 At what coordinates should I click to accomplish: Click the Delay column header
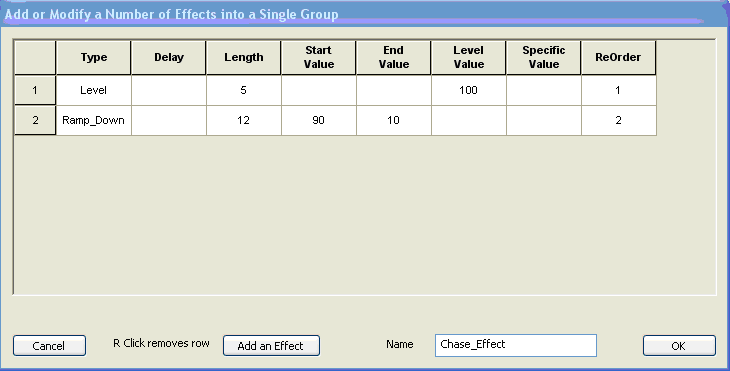point(169,57)
